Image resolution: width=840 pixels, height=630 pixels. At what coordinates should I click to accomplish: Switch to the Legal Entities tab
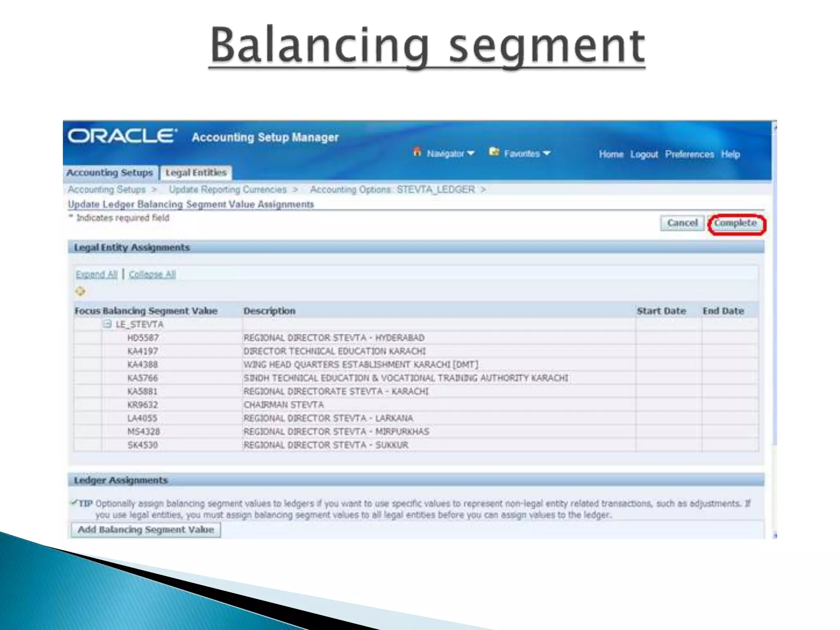click(196, 173)
